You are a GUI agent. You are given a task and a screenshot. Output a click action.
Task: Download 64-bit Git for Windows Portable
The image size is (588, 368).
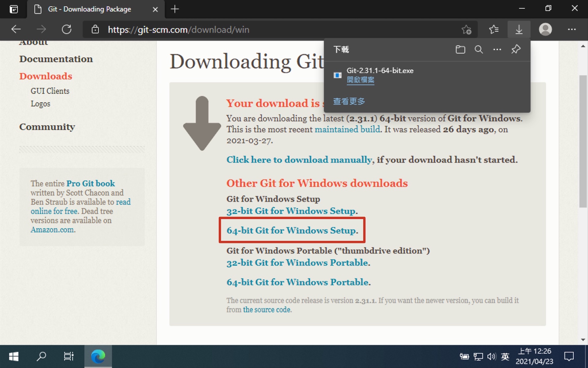298,282
